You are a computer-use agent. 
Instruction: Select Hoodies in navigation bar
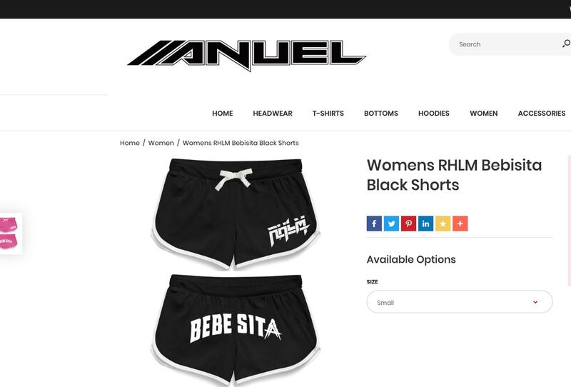tap(434, 114)
